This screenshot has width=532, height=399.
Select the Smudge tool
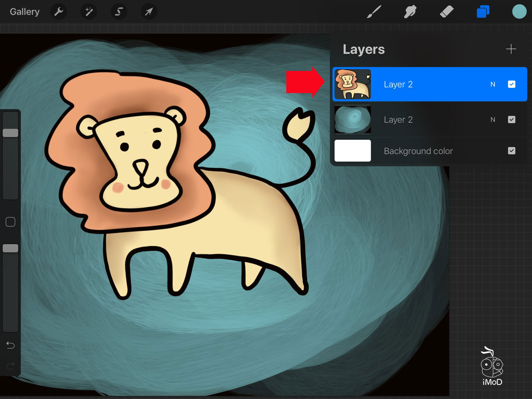(x=410, y=12)
